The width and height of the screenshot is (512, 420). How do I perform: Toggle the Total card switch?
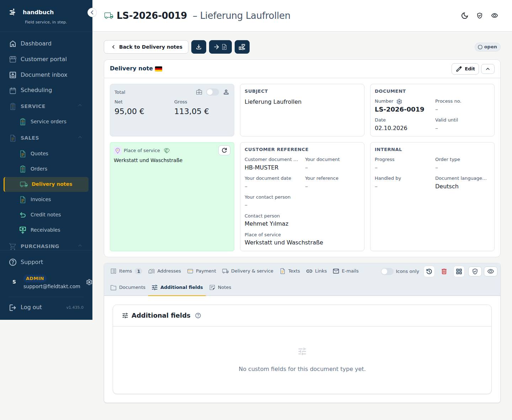(213, 92)
